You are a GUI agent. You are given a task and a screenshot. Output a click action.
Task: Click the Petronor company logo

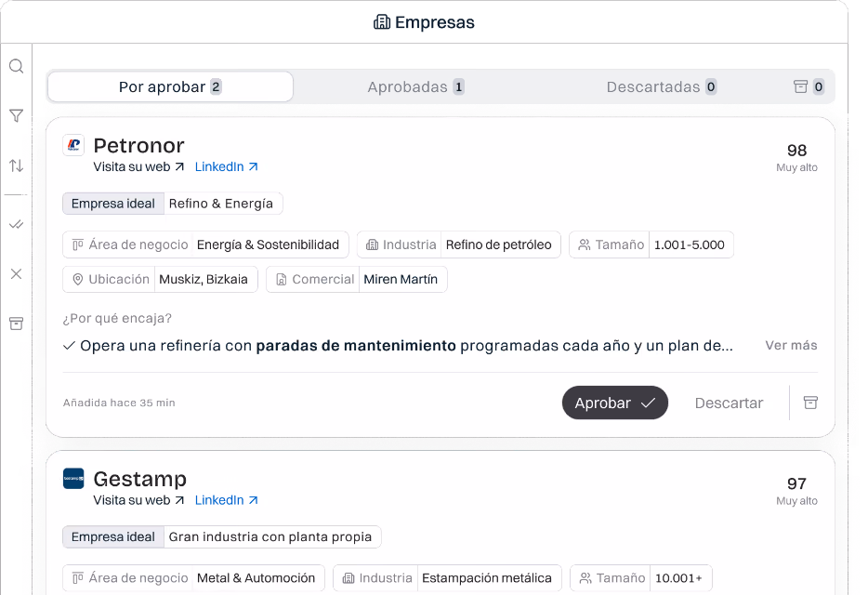pos(73,145)
